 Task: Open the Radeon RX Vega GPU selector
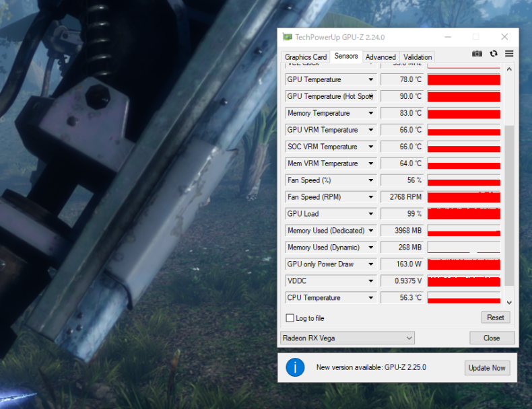[347, 338]
